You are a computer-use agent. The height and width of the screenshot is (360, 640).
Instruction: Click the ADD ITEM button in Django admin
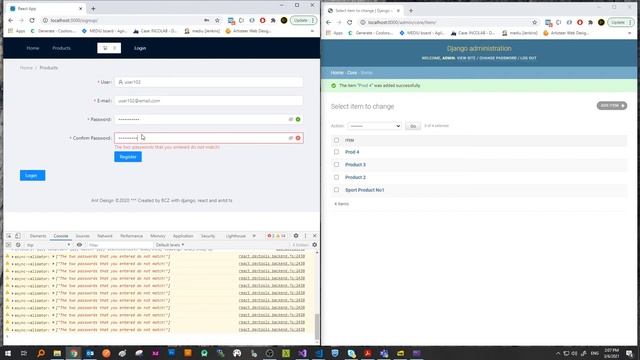point(611,106)
